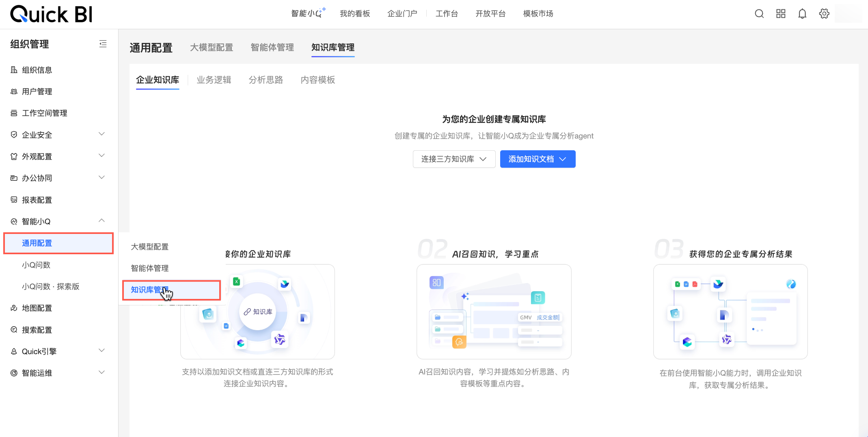Click the 组织信息 building icon
The height and width of the screenshot is (437, 868).
(14, 70)
